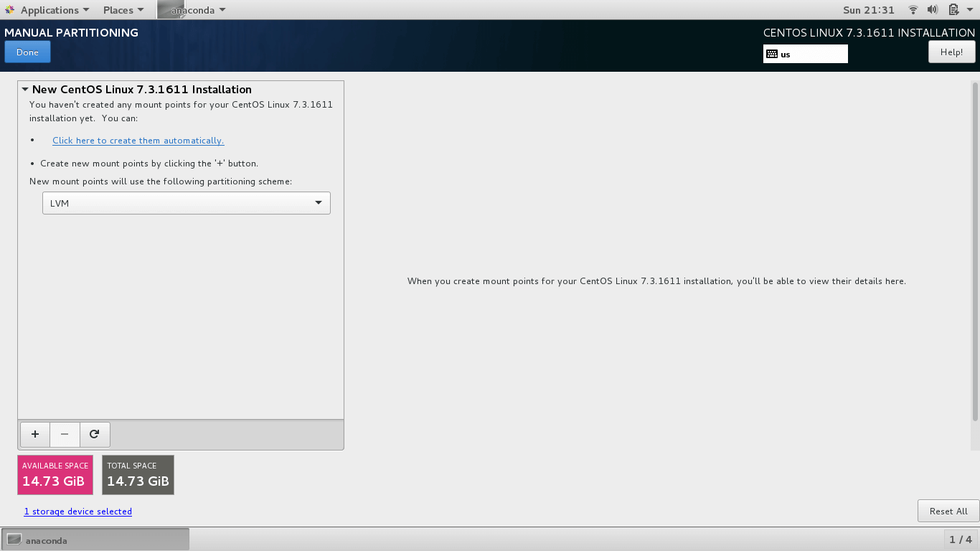Click the 'Create new mount points by clicking' text
The image size is (980, 551).
(x=149, y=164)
